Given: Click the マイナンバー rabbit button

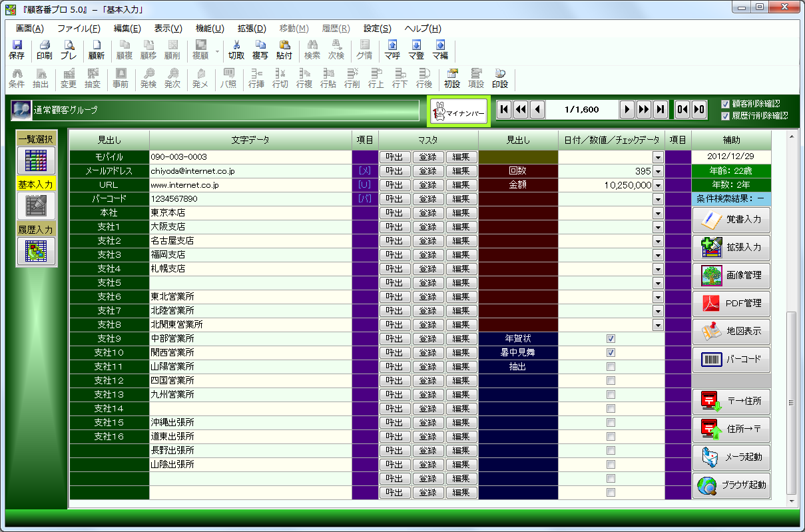Looking at the screenshot, I should pos(458,111).
